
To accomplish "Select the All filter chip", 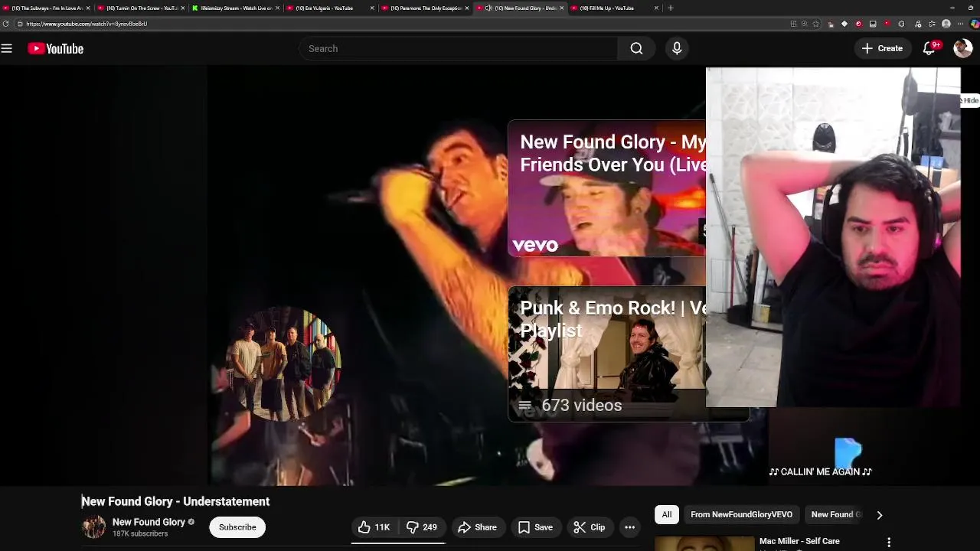I will (x=667, y=515).
